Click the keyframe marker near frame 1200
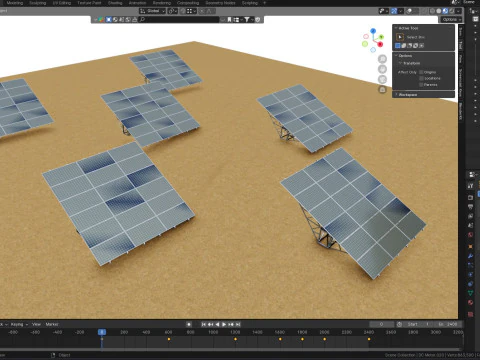Image resolution: width=480 pixels, height=360 pixels. click(x=235, y=339)
